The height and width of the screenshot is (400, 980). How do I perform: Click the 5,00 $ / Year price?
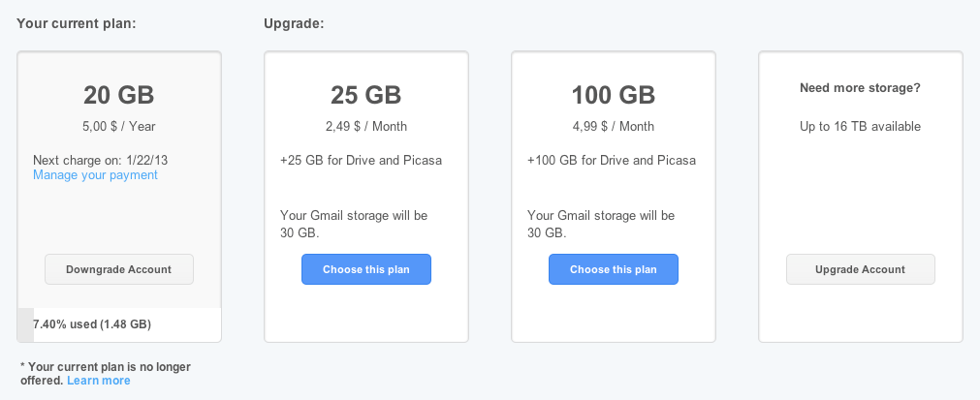point(119,127)
